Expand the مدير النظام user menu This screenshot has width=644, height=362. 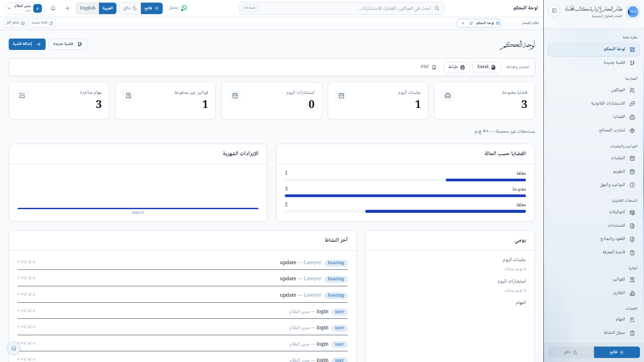coord(25,8)
